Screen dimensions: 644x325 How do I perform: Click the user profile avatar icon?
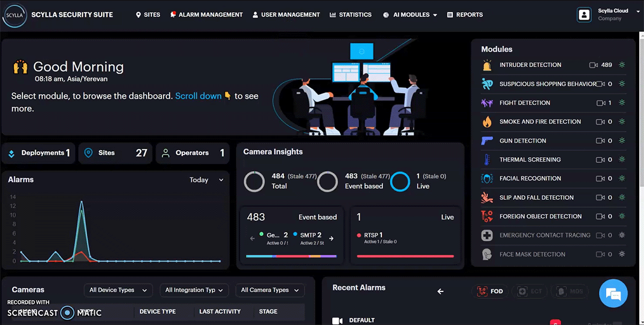point(584,15)
